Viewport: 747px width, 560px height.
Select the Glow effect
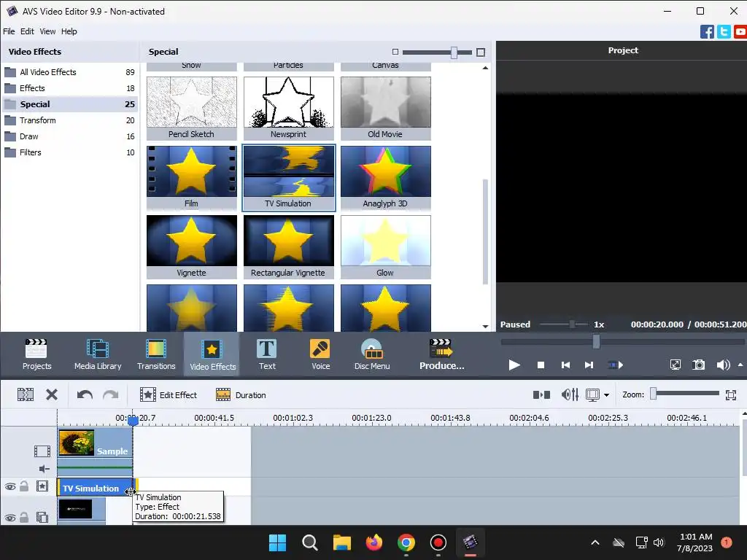pos(386,246)
